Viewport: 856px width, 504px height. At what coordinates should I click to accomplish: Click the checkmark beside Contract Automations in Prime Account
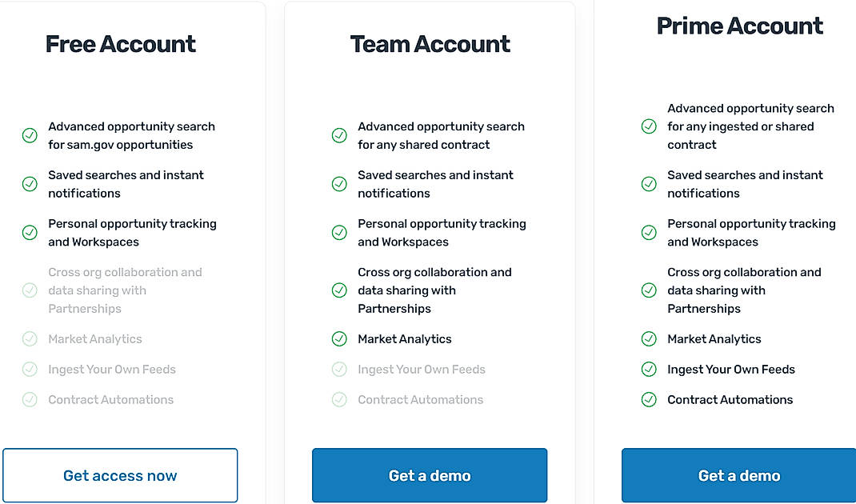649,399
